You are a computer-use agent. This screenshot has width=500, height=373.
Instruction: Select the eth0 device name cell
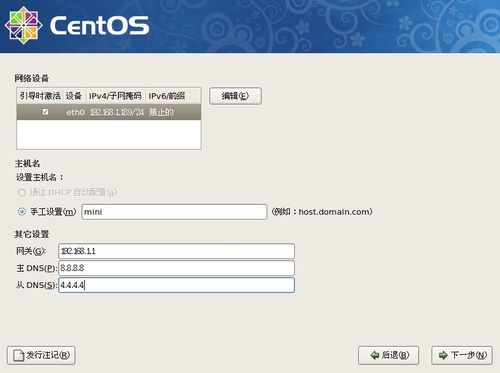point(75,112)
